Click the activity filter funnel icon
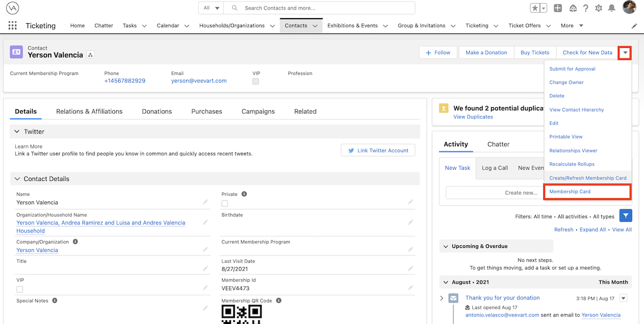The image size is (644, 324). tap(625, 216)
